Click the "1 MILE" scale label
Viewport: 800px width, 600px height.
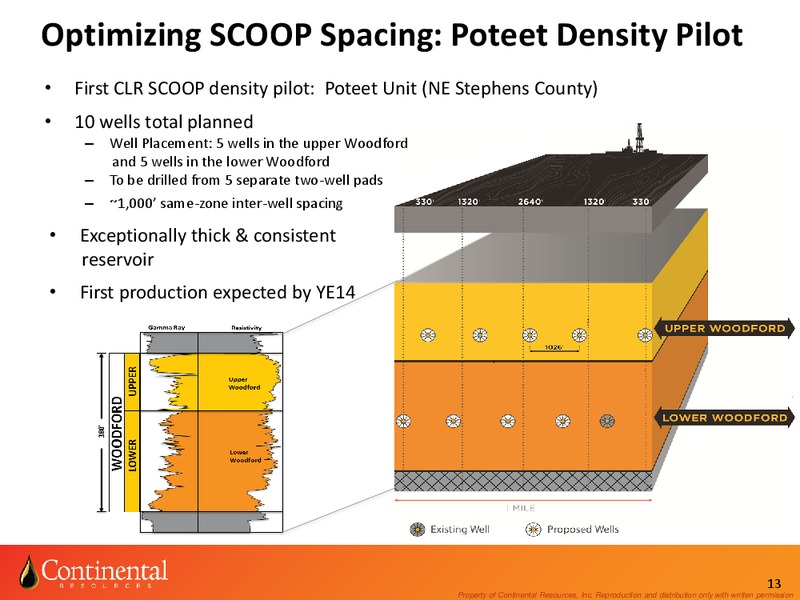[x=521, y=508]
